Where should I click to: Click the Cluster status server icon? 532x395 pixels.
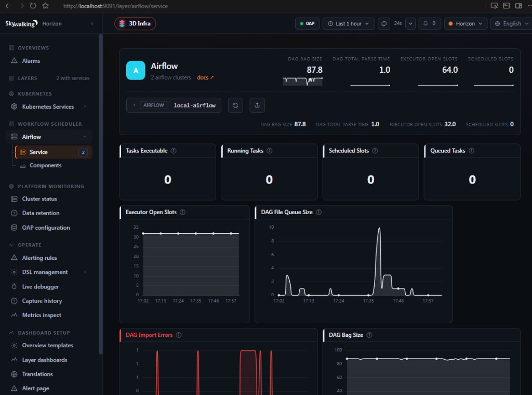(14, 199)
